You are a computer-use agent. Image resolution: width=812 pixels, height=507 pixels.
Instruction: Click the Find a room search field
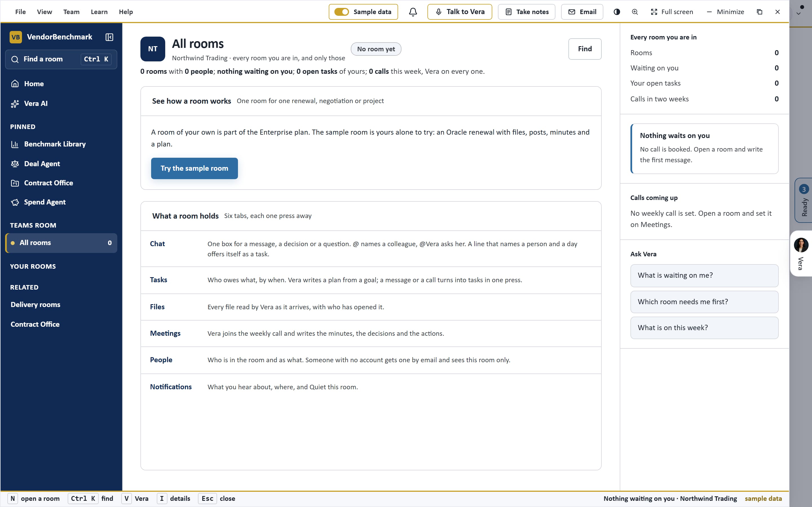(x=61, y=59)
